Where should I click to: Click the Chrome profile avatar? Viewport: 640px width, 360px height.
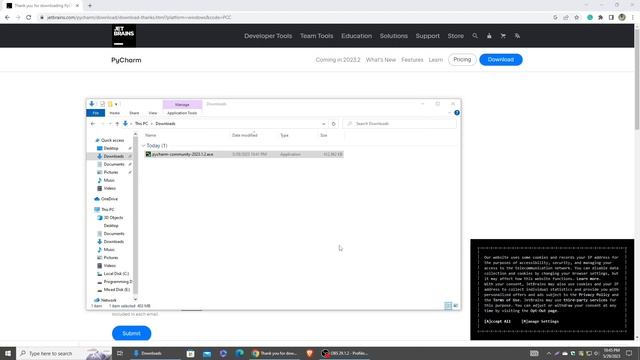pos(622,18)
